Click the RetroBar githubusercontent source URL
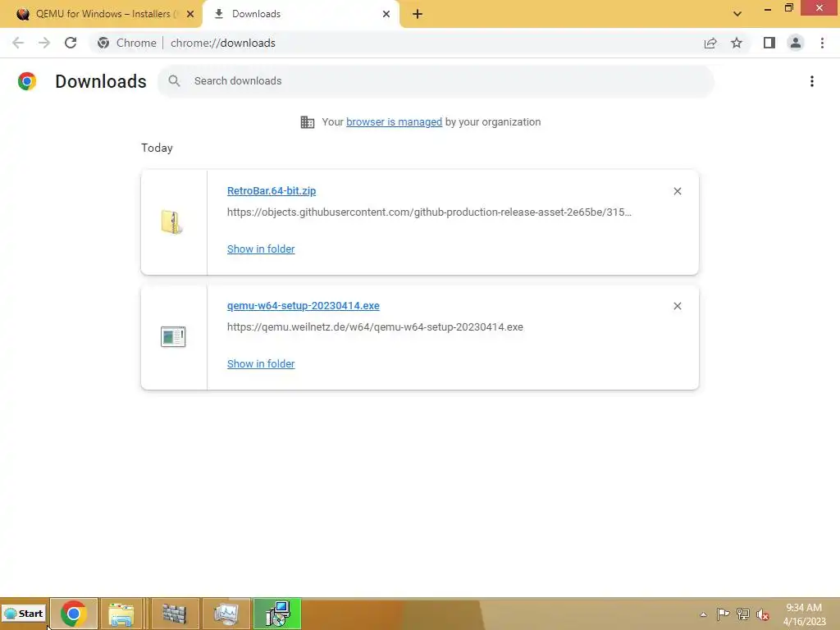This screenshot has height=630, width=840. [429, 212]
